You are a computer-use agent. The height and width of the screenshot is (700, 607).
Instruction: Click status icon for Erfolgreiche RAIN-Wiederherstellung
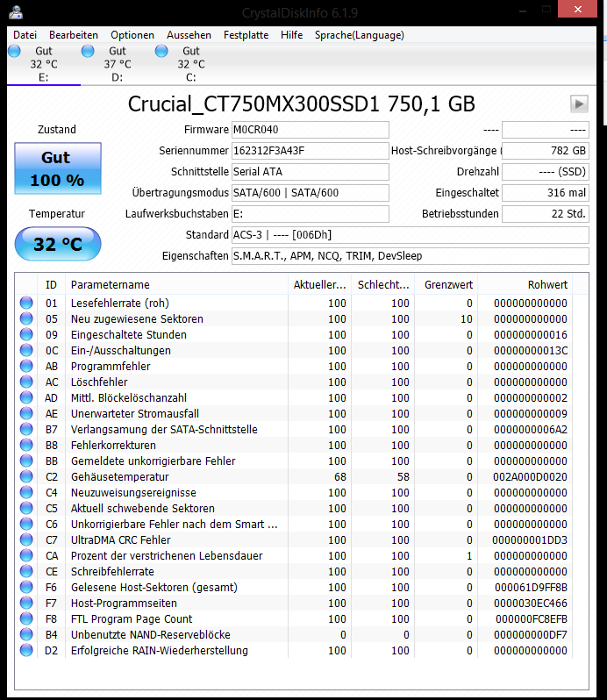[x=26, y=651]
